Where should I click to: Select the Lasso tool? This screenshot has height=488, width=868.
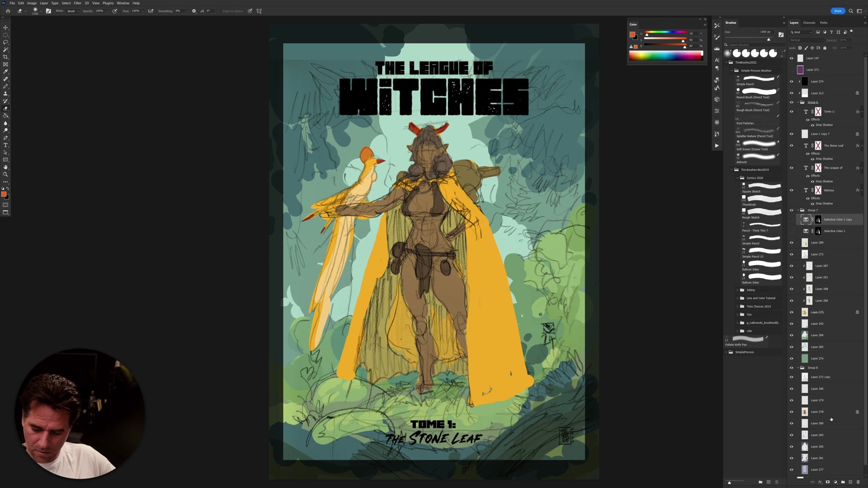[5, 42]
